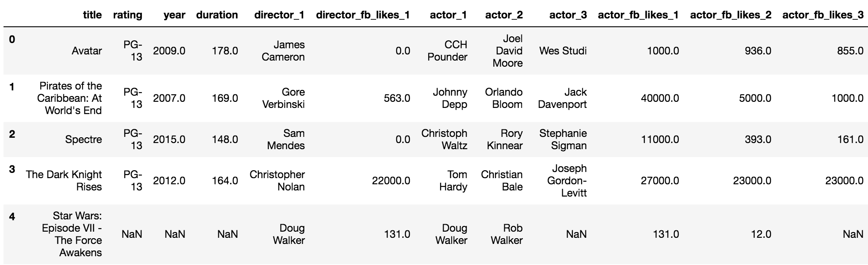
Task: Click the year column header
Action: (174, 15)
